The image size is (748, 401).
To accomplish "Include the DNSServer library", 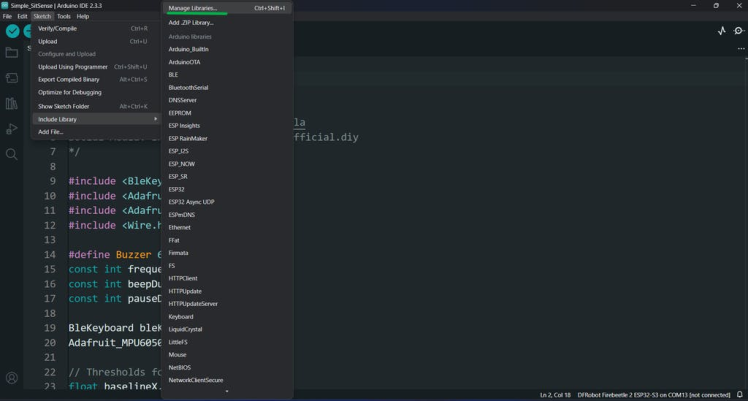I will tap(227, 100).
